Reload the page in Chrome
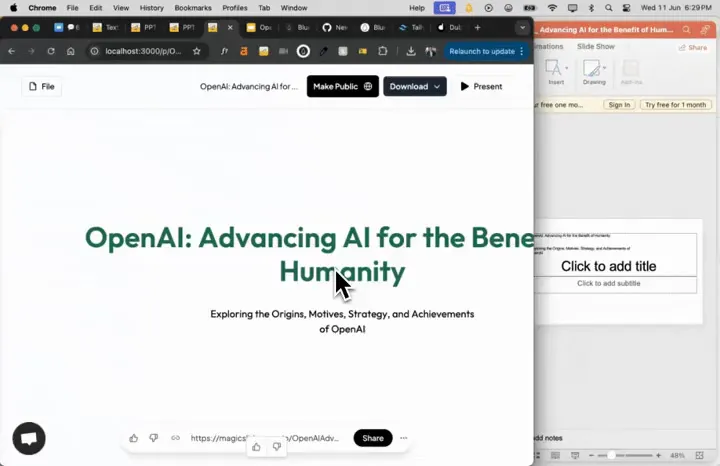 coord(51,51)
